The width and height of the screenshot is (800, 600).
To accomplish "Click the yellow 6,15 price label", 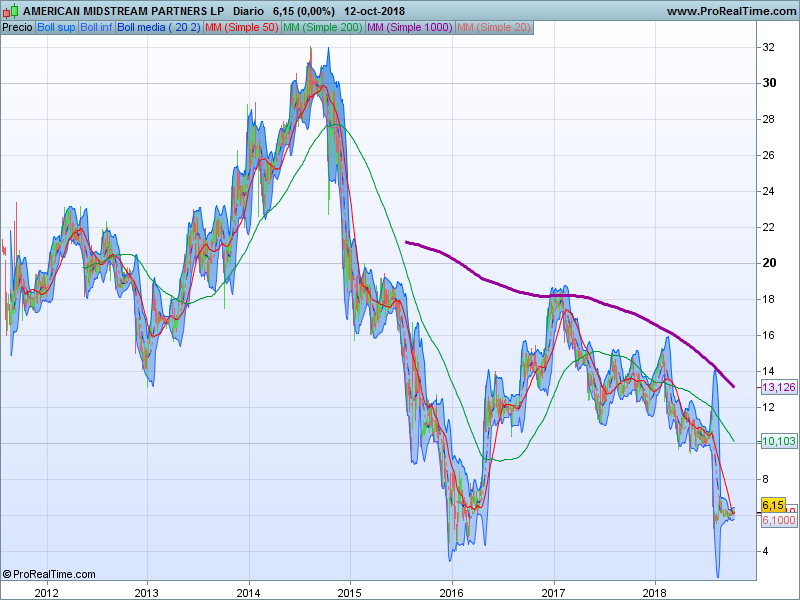I will click(773, 505).
